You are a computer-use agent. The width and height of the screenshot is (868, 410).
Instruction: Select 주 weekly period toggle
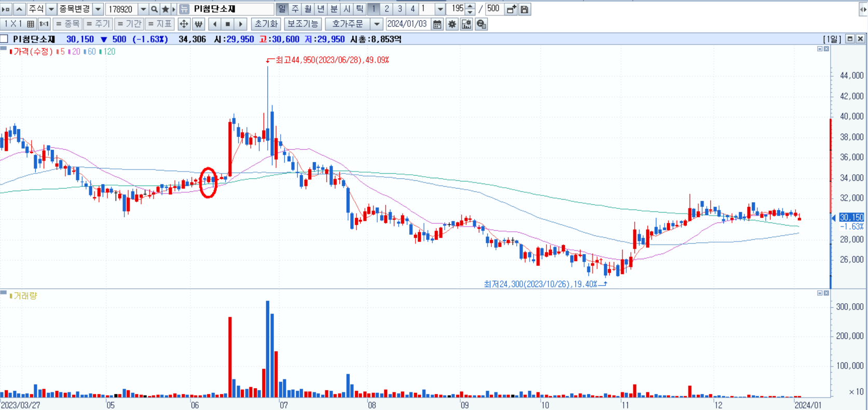pos(295,9)
